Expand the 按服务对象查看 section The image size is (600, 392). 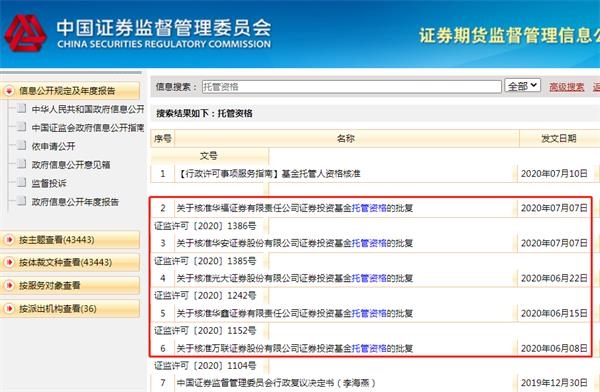click(x=70, y=286)
